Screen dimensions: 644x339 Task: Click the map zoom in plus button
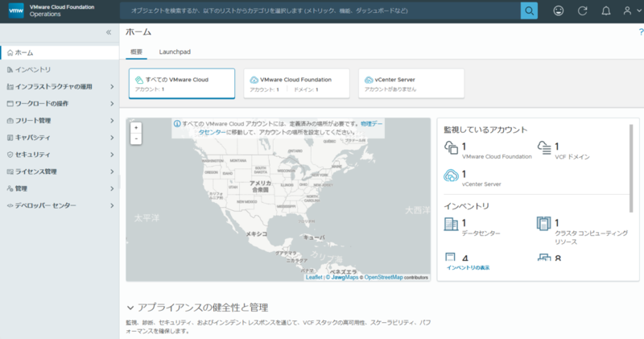(136, 128)
